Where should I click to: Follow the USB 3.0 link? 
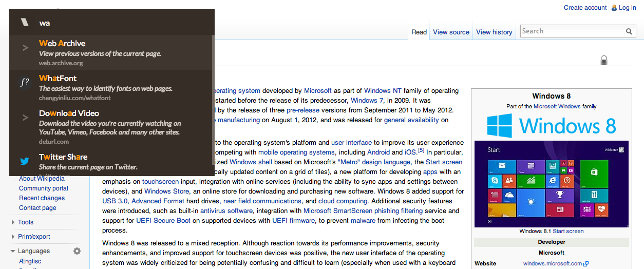[x=115, y=201]
